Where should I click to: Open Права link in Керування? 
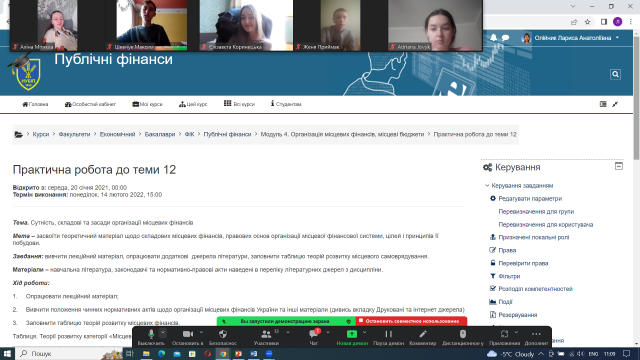tap(507, 250)
